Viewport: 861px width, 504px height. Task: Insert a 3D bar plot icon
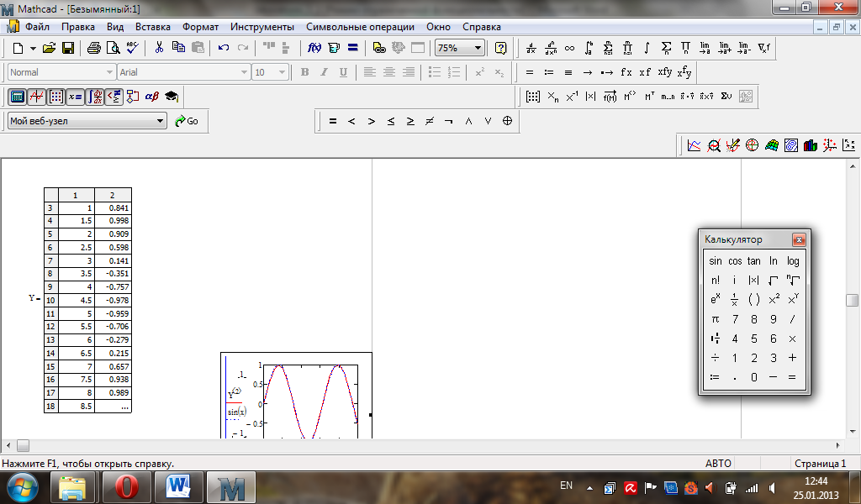810,145
